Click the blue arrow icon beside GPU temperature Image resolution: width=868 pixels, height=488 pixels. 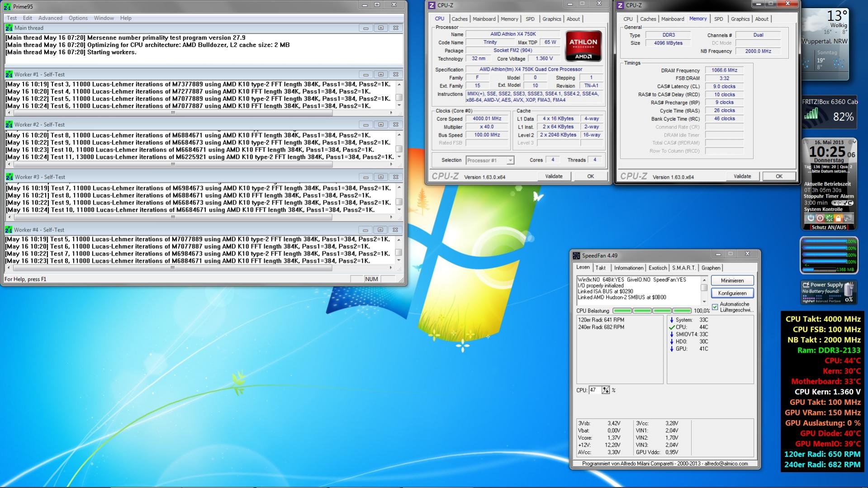672,349
